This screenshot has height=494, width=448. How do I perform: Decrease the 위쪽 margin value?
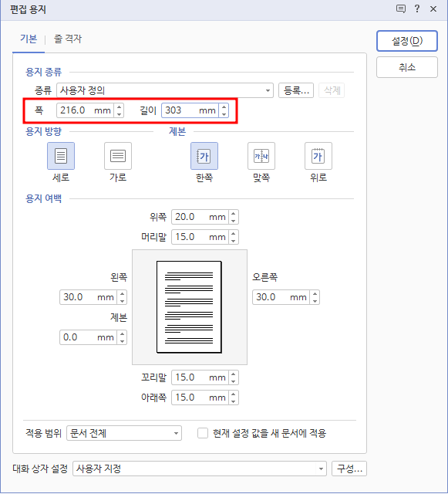pyautogui.click(x=234, y=221)
